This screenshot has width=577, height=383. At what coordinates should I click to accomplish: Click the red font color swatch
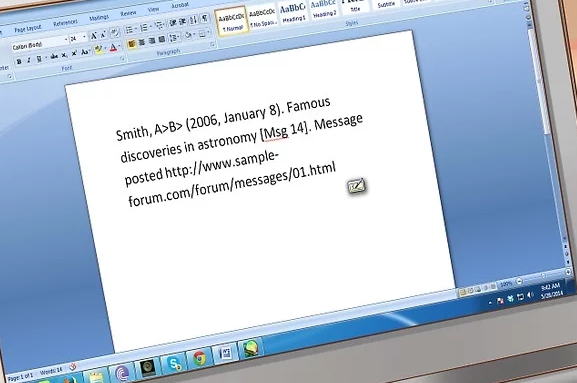click(113, 47)
